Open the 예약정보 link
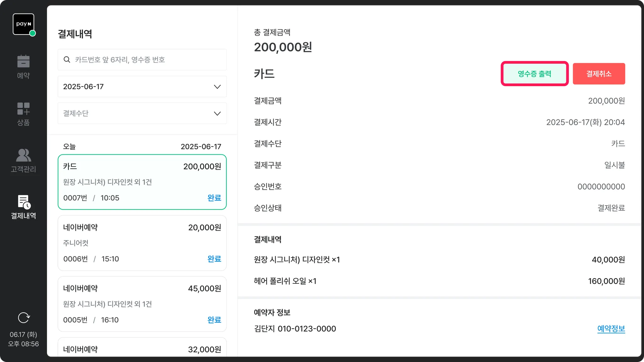 click(x=611, y=329)
